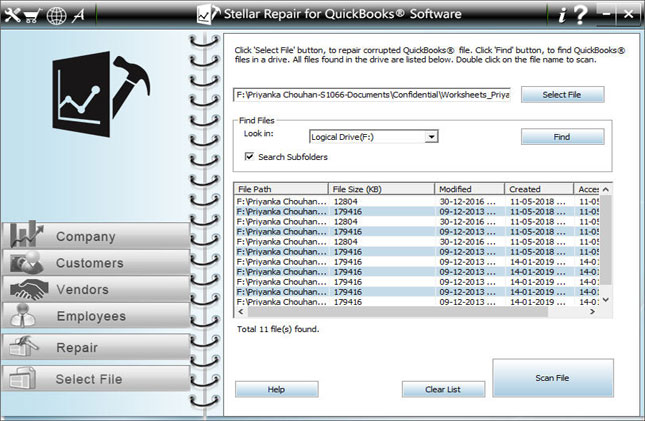This screenshot has width=645, height=421.
Task: Click the file path input field
Action: point(372,95)
